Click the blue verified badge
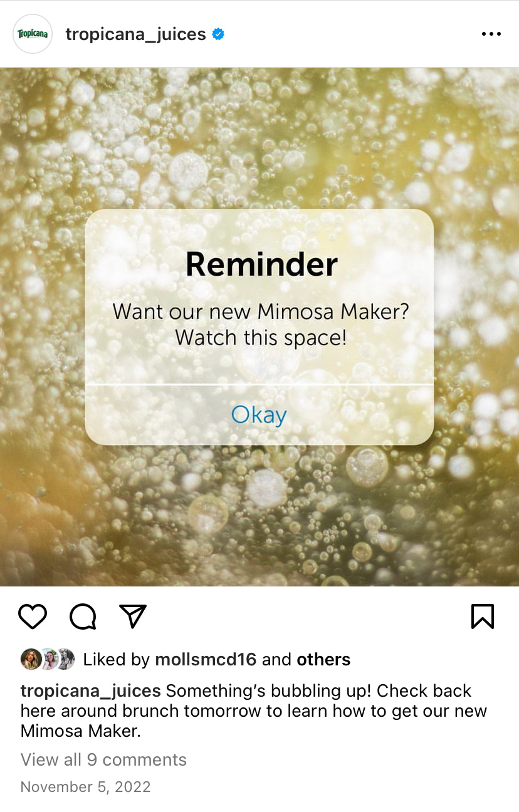Viewport: 519px width, 812px height. (218, 34)
